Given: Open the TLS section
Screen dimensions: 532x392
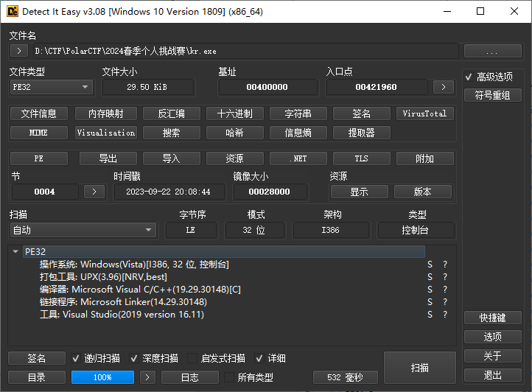Looking at the screenshot, I should pos(362,158).
